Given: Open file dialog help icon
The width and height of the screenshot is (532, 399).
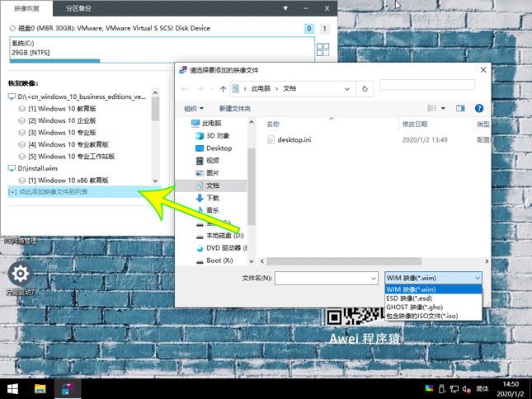Looking at the screenshot, I should tap(479, 108).
